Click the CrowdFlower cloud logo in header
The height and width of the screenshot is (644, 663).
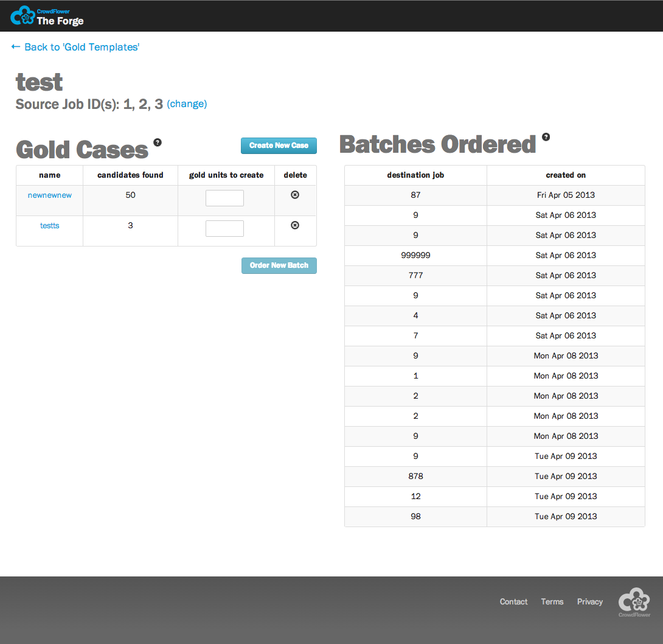tap(23, 16)
